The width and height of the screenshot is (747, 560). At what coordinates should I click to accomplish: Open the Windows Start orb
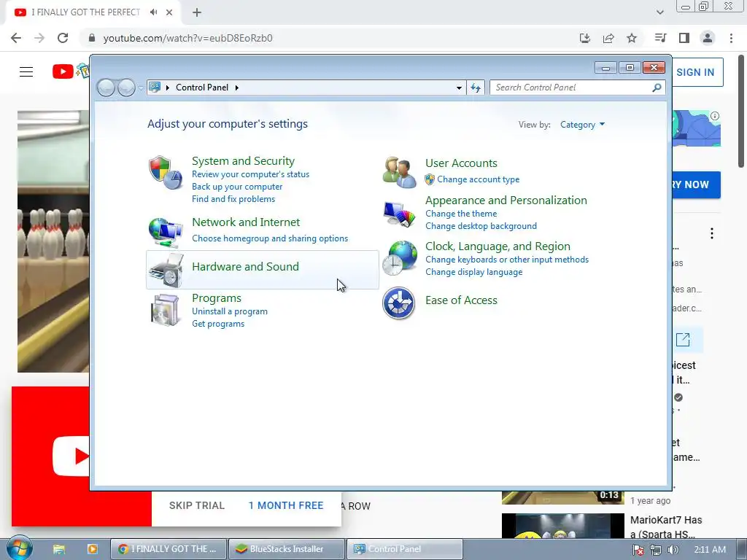pyautogui.click(x=18, y=548)
